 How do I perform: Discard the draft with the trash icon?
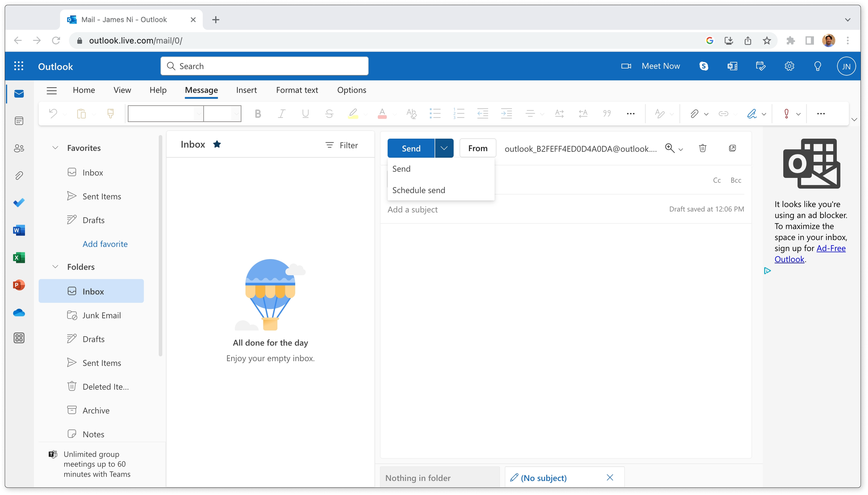point(702,148)
